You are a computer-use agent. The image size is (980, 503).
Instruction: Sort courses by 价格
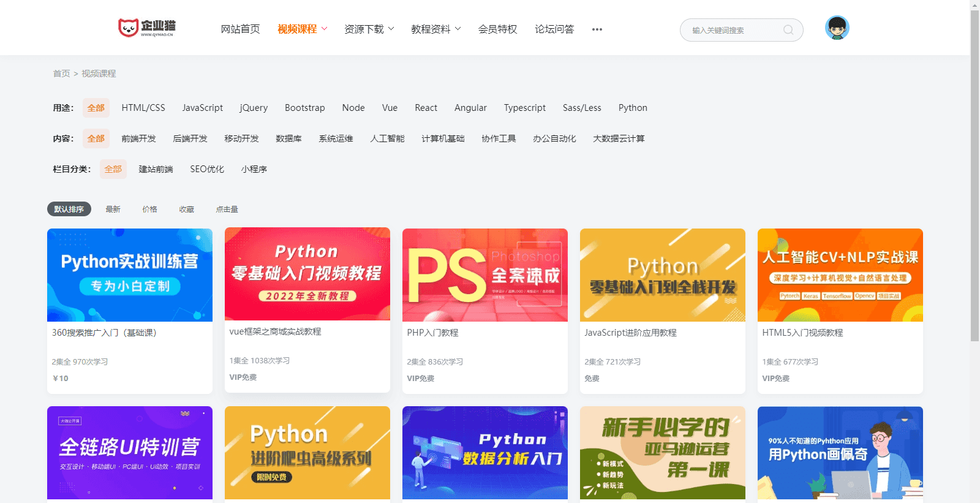point(149,209)
